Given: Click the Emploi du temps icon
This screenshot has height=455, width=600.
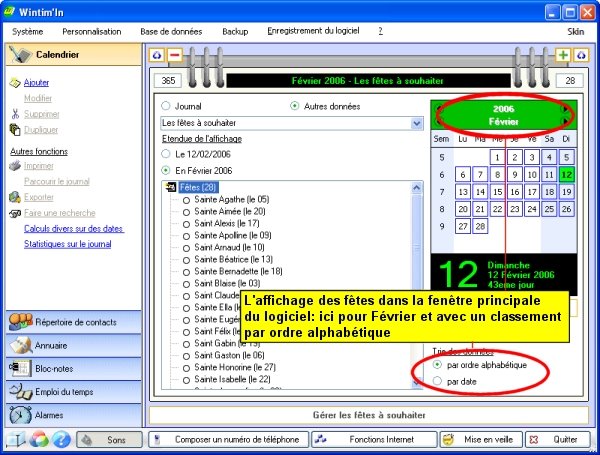Looking at the screenshot, I should tap(20, 391).
